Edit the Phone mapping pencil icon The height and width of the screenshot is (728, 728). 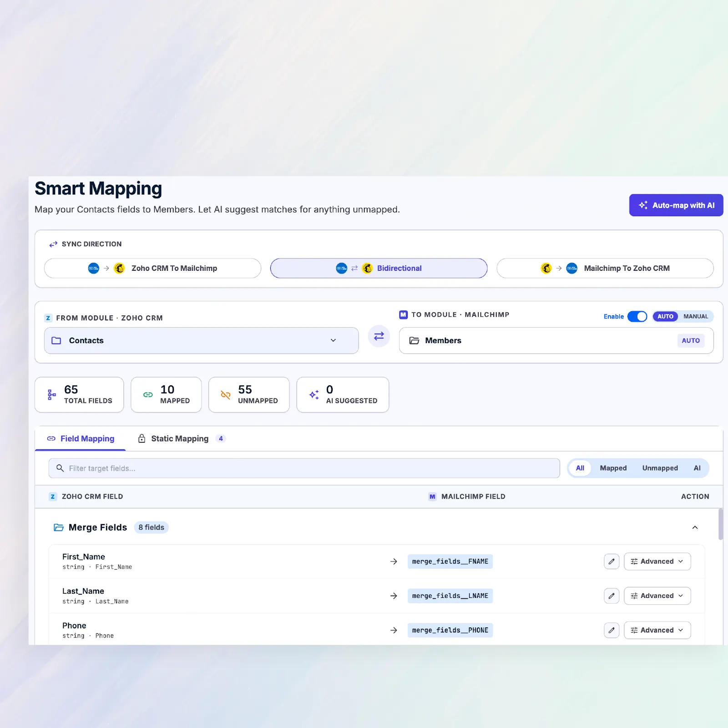click(612, 630)
